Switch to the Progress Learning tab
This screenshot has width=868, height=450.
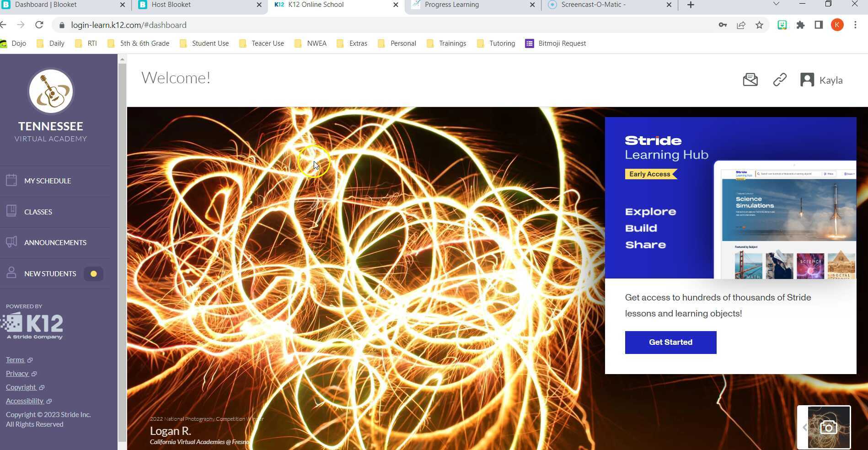pos(471,5)
